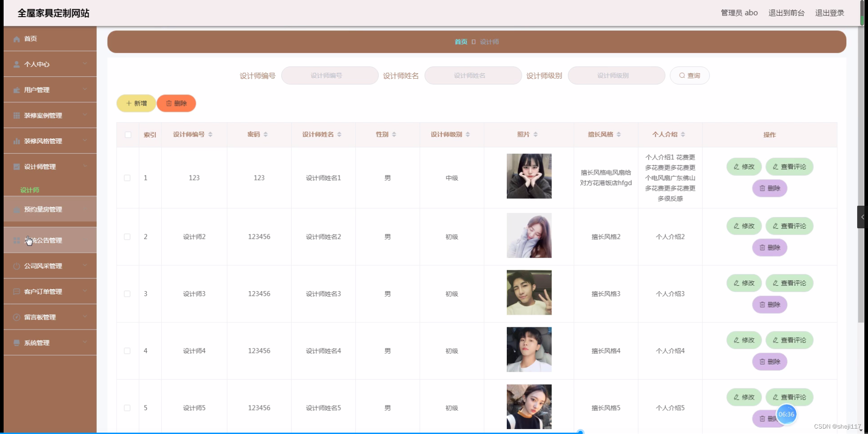The width and height of the screenshot is (868, 434).
Task: Open photo thumbnail of 设计师姓名5
Action: tap(529, 407)
